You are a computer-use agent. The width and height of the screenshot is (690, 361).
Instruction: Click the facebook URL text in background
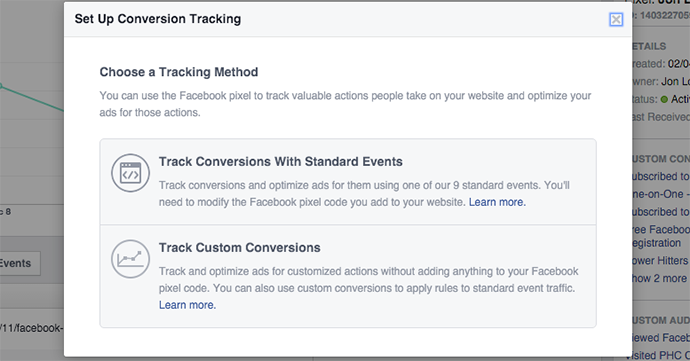pos(31,328)
